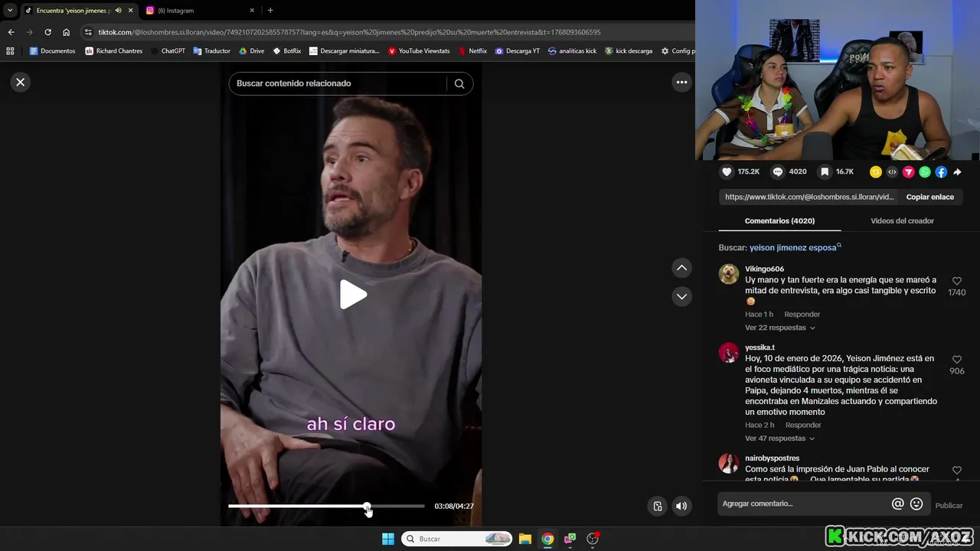The image size is (980, 551).
Task: Click the taskbar Buscar search box
Action: [457, 539]
